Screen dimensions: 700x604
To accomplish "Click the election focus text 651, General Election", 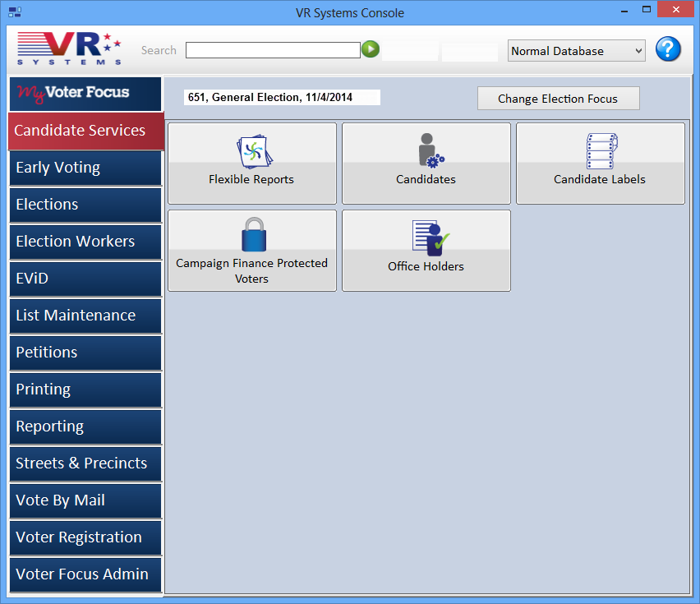I will (282, 97).
